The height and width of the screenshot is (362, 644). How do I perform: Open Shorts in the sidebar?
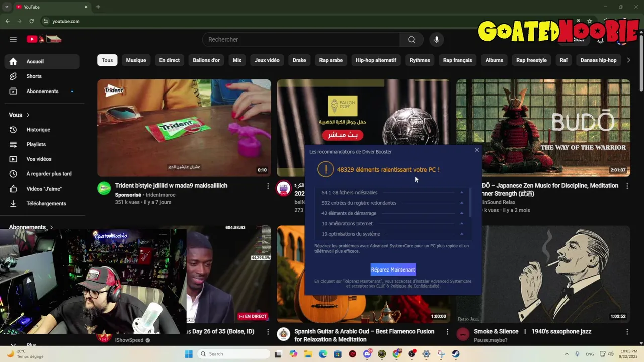pyautogui.click(x=42, y=76)
